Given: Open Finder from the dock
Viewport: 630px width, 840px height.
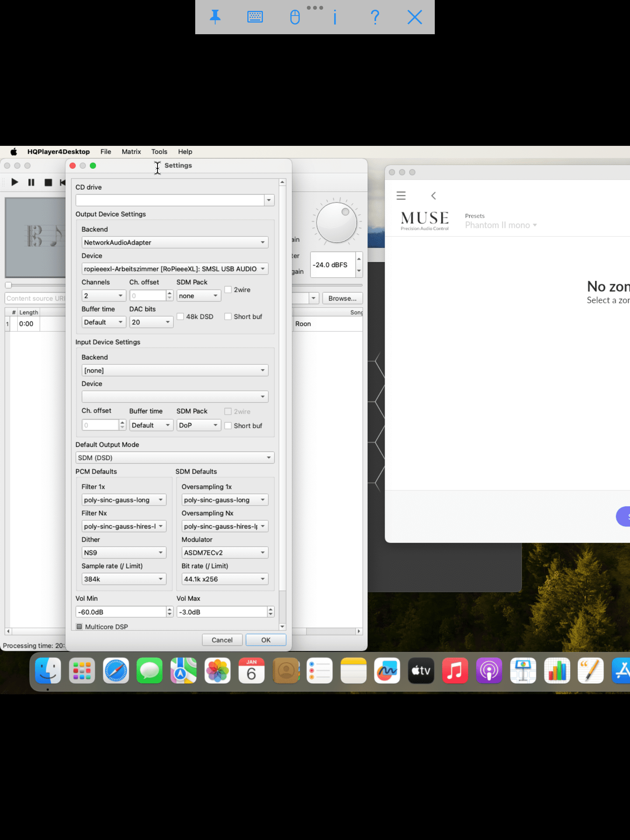Looking at the screenshot, I should pyautogui.click(x=48, y=670).
